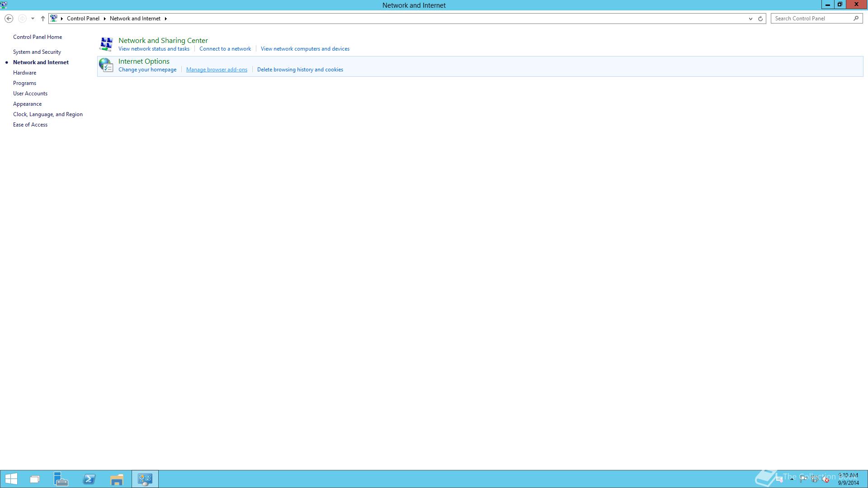Expand the Network and Internet breadcrumb arrow
The image size is (868, 488).
[x=165, y=19]
